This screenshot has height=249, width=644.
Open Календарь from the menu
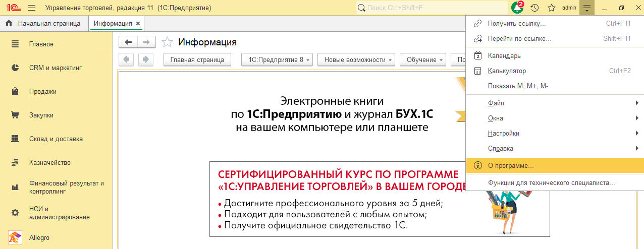pyautogui.click(x=555, y=56)
